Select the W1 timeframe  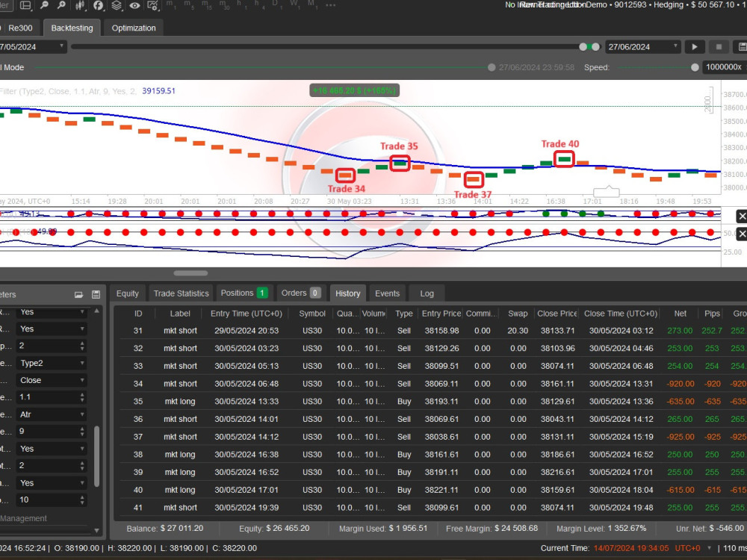click(x=294, y=4)
